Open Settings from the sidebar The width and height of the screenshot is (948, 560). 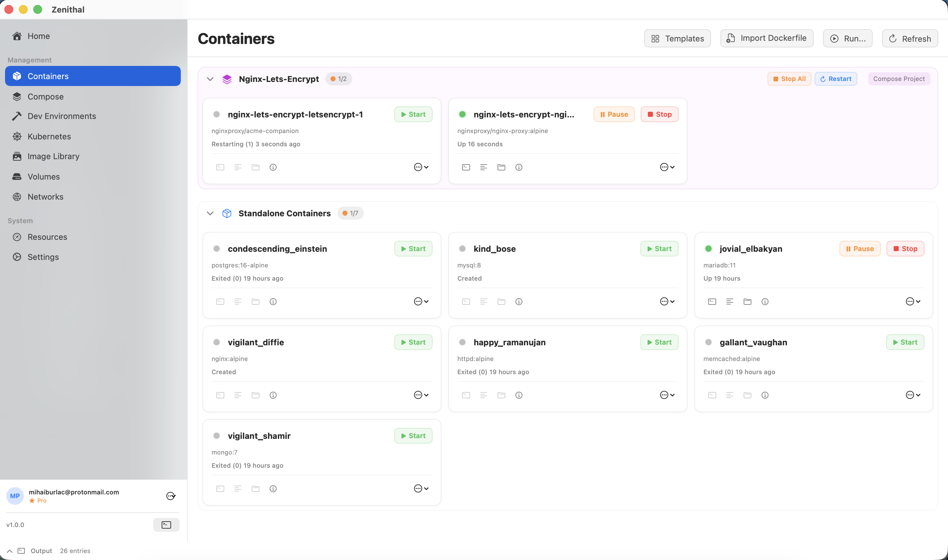pos(43,256)
